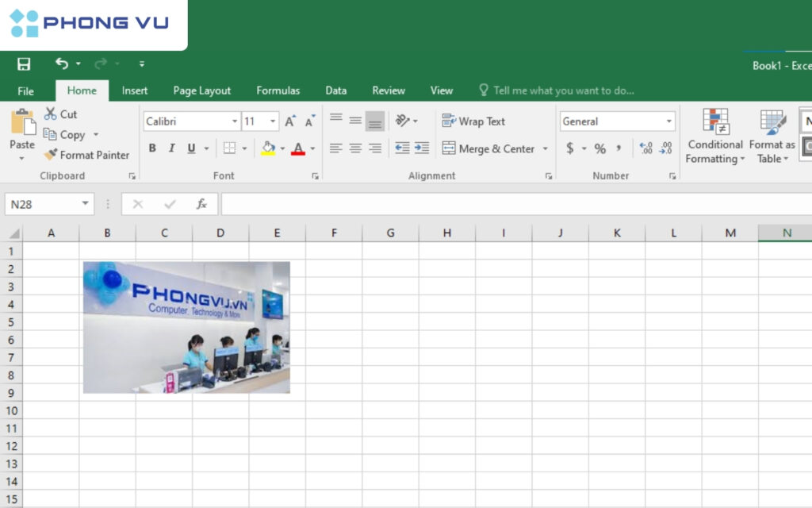Open the File tab
This screenshot has width=812, height=508.
(25, 90)
